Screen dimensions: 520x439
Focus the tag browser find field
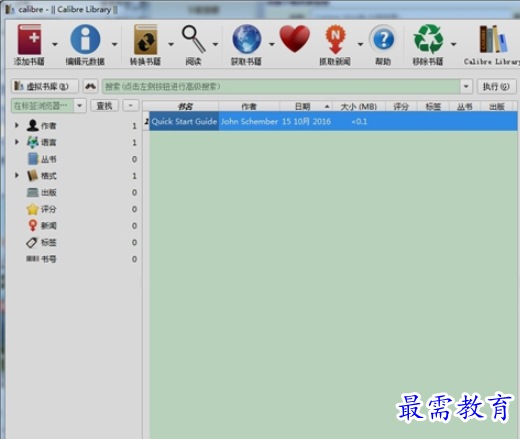[x=42, y=106]
